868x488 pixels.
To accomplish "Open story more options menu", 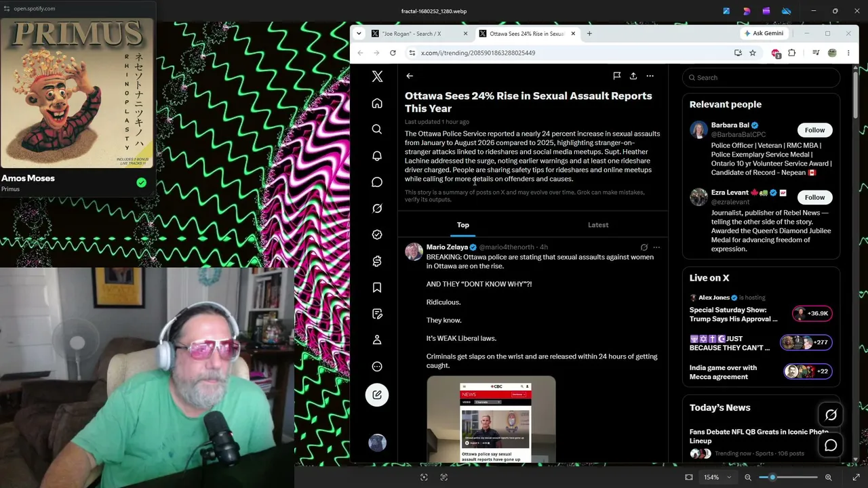I will tap(650, 76).
